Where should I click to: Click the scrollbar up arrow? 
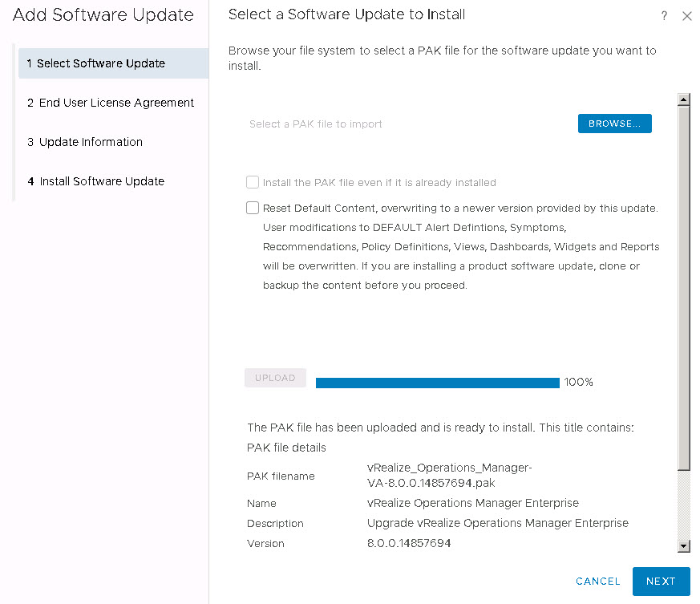684,100
